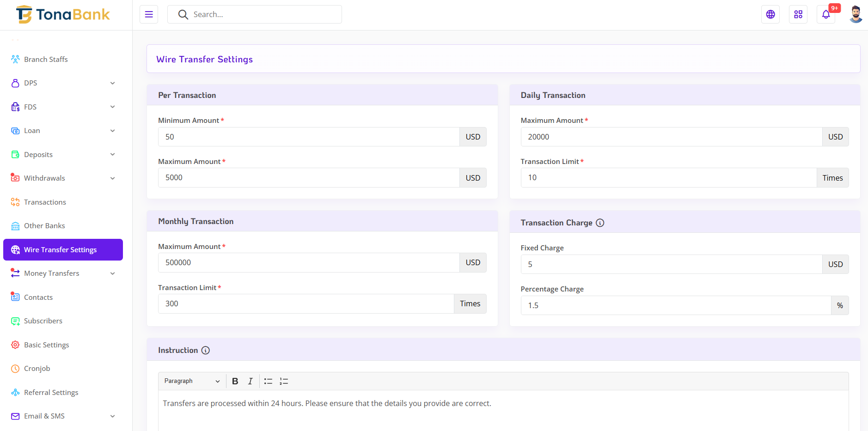Insert a bulleted list
The width and height of the screenshot is (868, 431).
point(268,381)
